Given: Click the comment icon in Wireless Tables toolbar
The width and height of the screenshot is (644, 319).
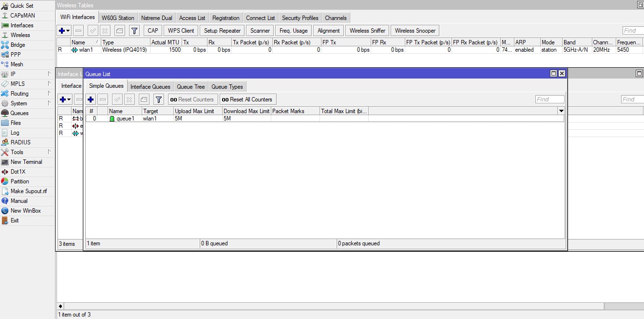Looking at the screenshot, I should pyautogui.click(x=119, y=30).
